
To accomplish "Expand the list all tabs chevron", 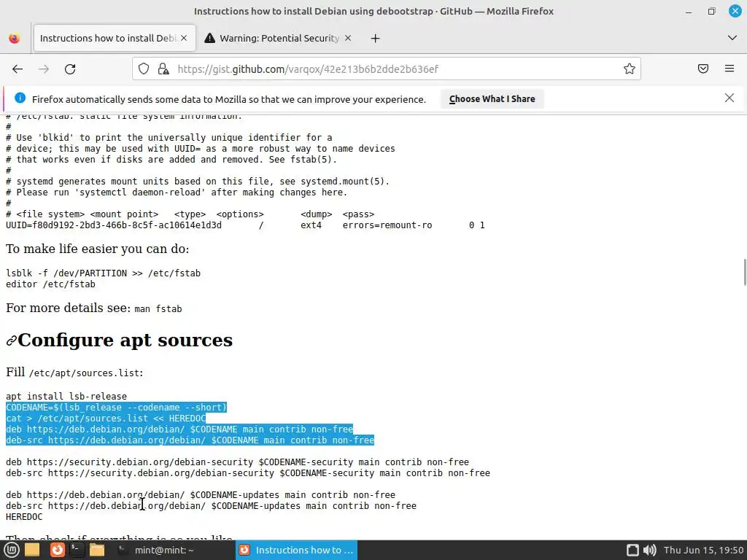I will tap(732, 38).
